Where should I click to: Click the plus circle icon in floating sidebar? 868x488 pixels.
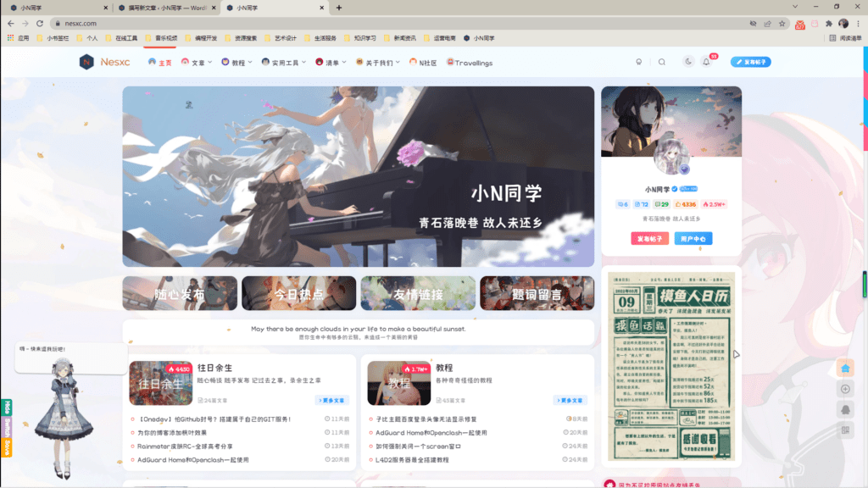click(x=845, y=389)
